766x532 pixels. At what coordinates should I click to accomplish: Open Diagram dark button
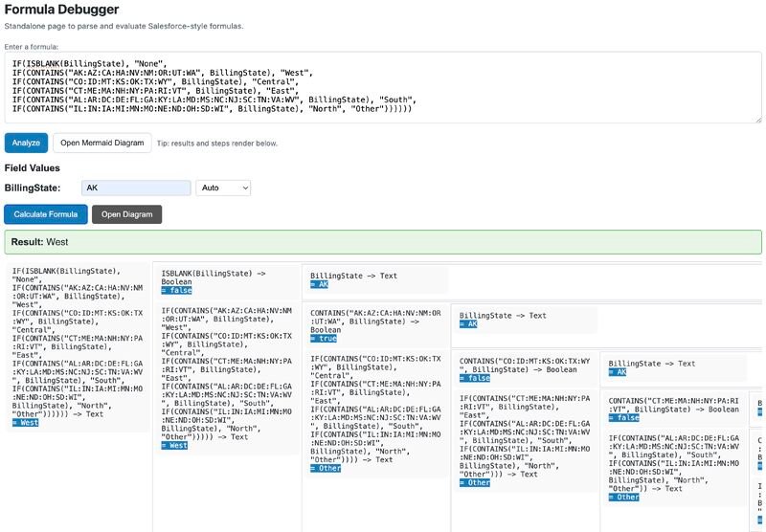pyautogui.click(x=127, y=214)
